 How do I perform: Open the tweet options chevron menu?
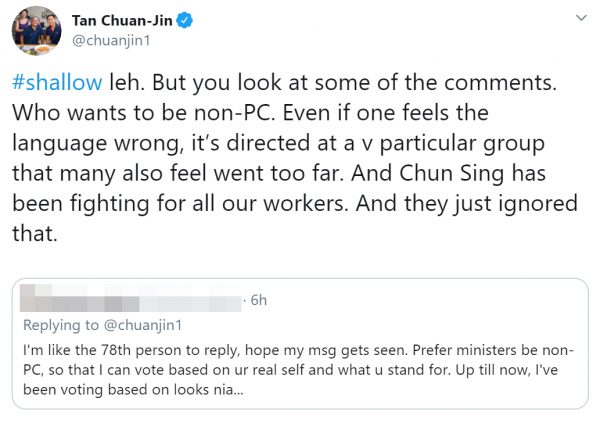pos(583,19)
